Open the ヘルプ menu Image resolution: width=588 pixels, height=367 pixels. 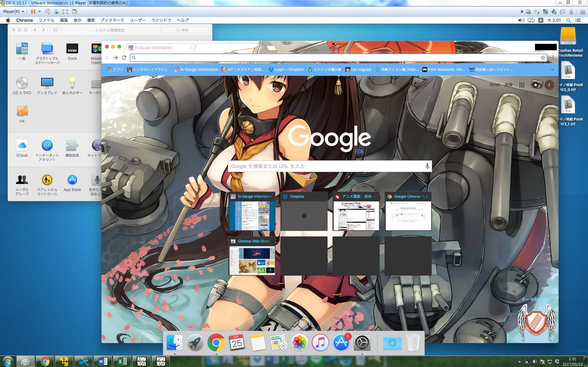pyautogui.click(x=183, y=20)
